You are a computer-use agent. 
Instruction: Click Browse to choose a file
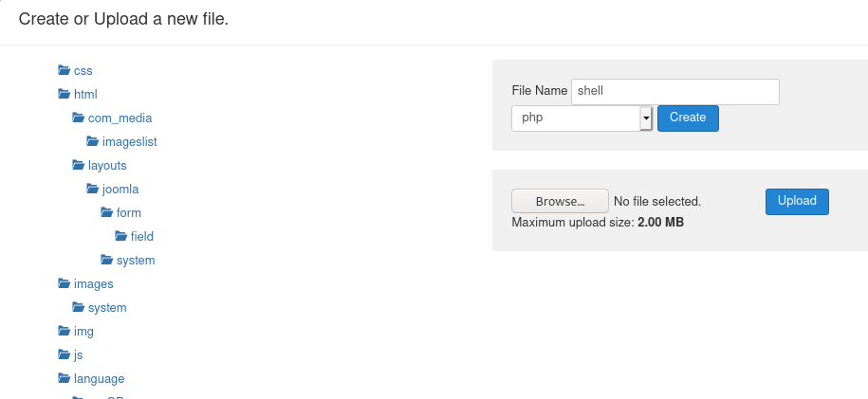point(561,202)
